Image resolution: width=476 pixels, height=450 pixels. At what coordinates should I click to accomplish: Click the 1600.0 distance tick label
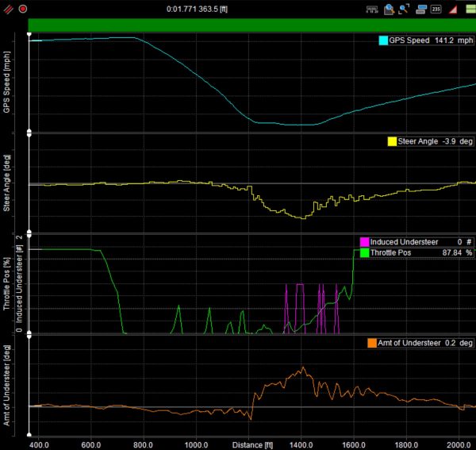point(354,445)
